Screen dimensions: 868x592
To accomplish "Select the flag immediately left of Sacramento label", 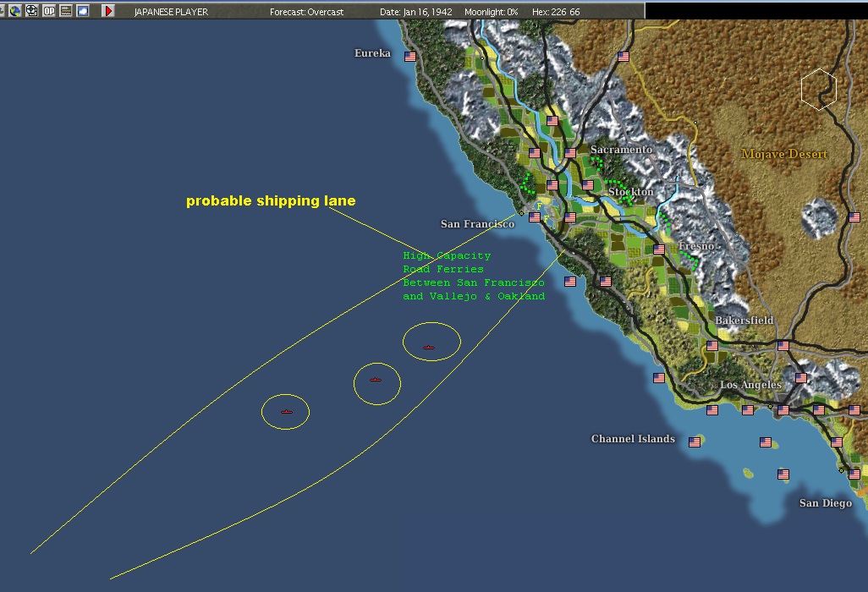I will click(x=570, y=153).
